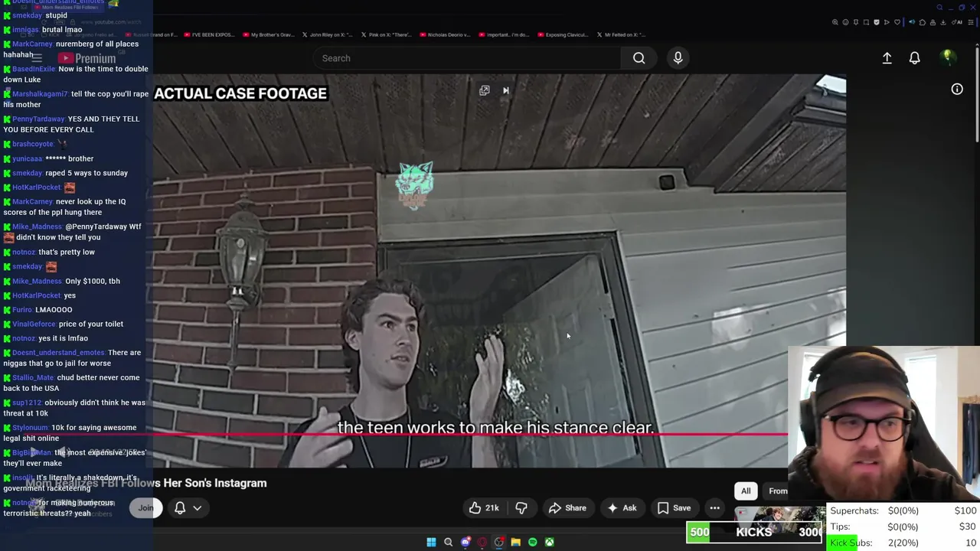Activate voice search microphone icon
The height and width of the screenshot is (551, 980).
click(x=678, y=58)
